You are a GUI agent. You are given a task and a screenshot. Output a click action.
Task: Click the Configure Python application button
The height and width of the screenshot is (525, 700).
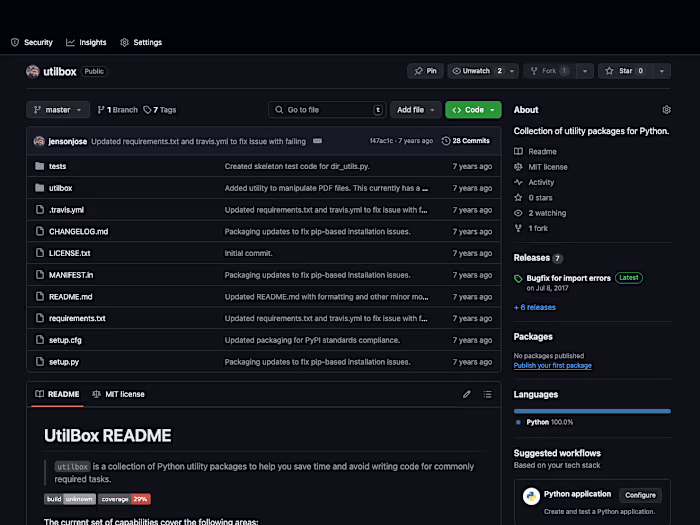coord(640,495)
